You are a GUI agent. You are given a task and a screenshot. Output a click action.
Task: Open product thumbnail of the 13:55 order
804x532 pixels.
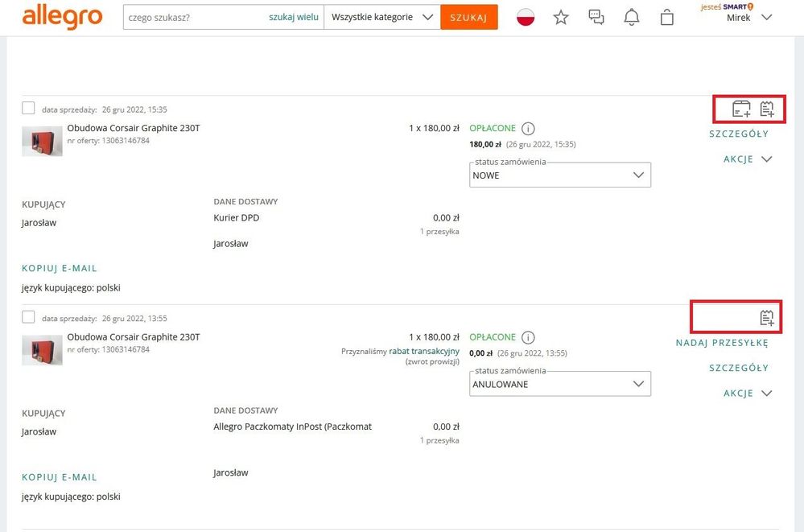pyautogui.click(x=42, y=350)
